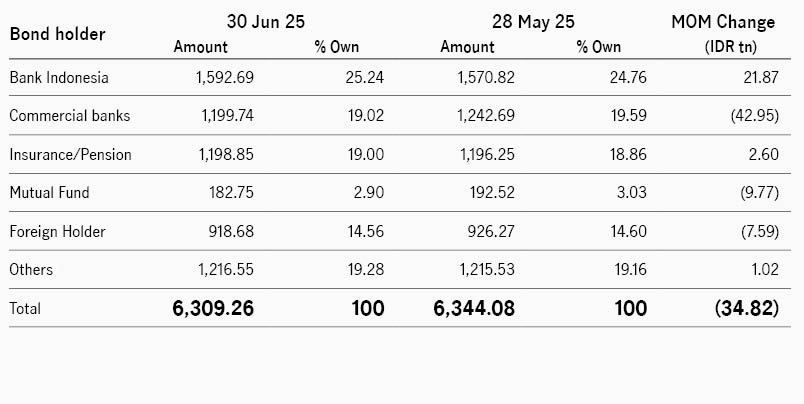804x404 pixels.
Task: Click Bank Indonesia amount 1,592.69
Action: pos(225,77)
